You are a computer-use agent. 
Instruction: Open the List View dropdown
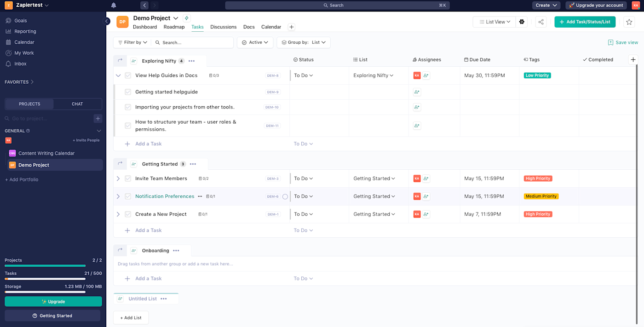point(494,22)
